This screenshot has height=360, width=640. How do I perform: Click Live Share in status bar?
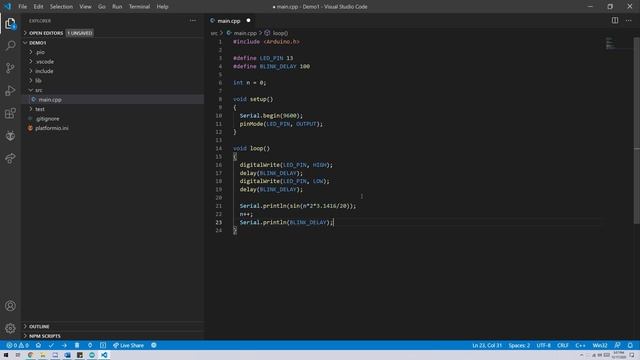point(129,345)
